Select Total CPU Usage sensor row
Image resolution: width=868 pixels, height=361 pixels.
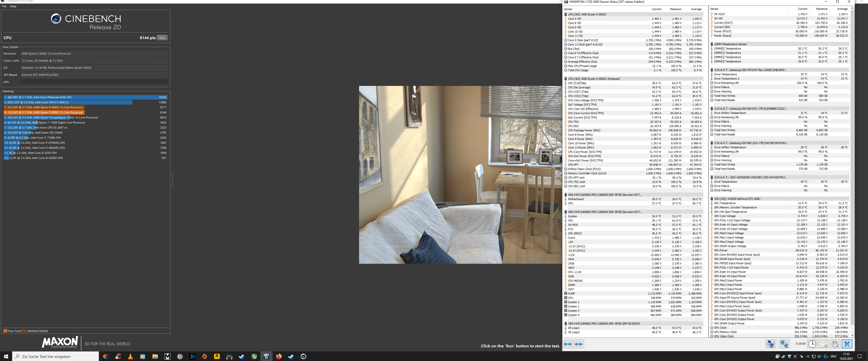pos(634,70)
